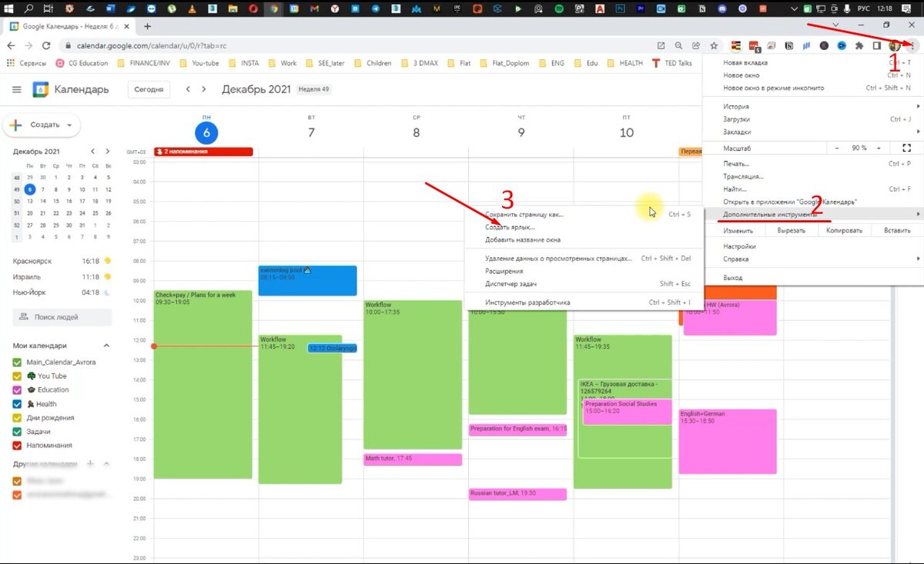This screenshot has width=924, height=564.
Task: Click the Создать create event button
Action: (x=42, y=125)
